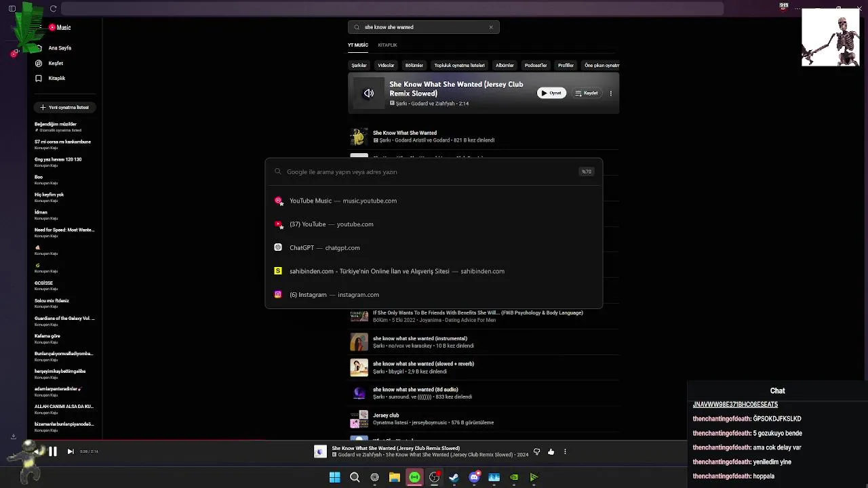Filter results by Podcast'ler chip
Viewport: 868px width, 488px height.
[536, 65]
